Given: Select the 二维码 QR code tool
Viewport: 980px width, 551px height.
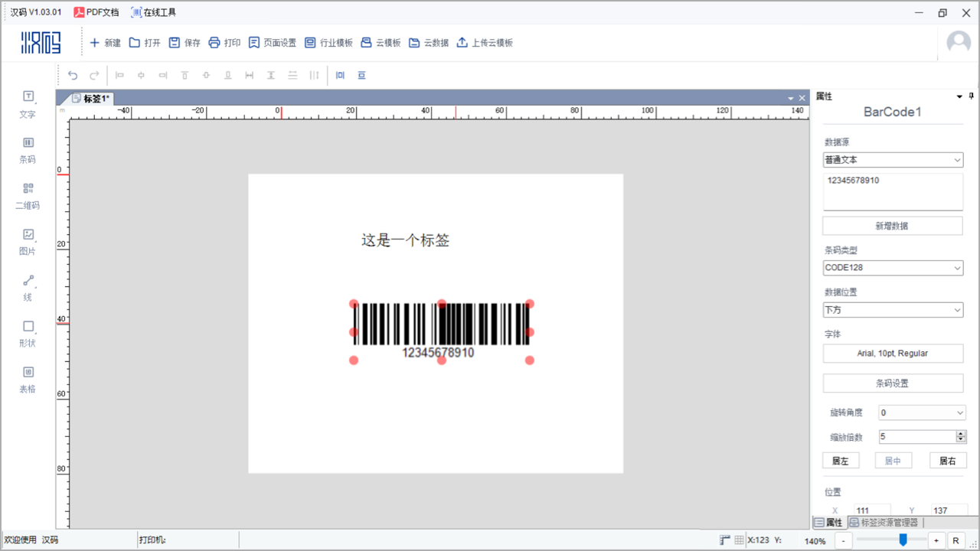Looking at the screenshot, I should [x=28, y=197].
